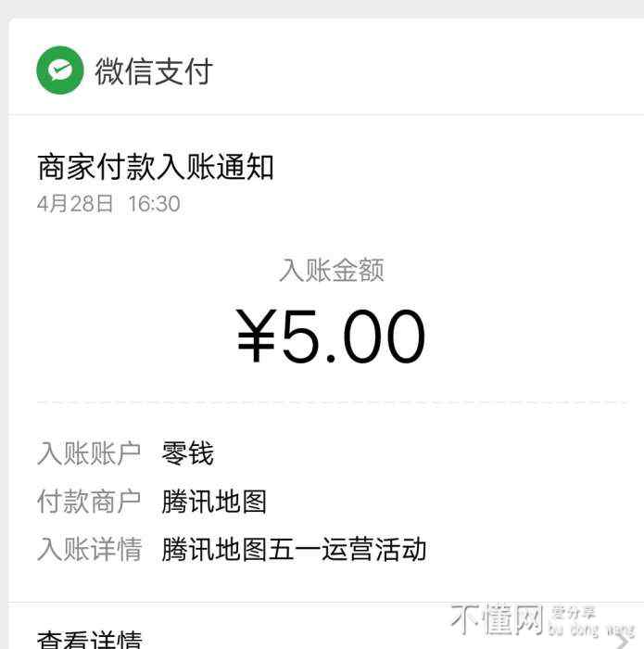Click the dashed divider below the amount
This screenshot has height=649, width=644.
coord(332,403)
